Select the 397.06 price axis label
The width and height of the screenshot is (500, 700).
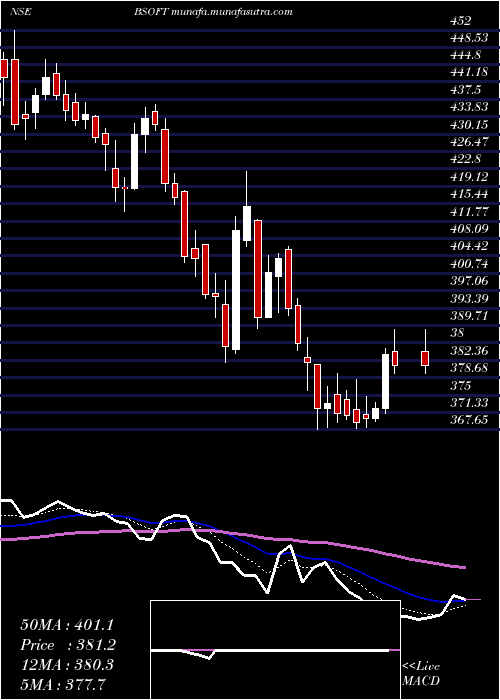tap(468, 281)
